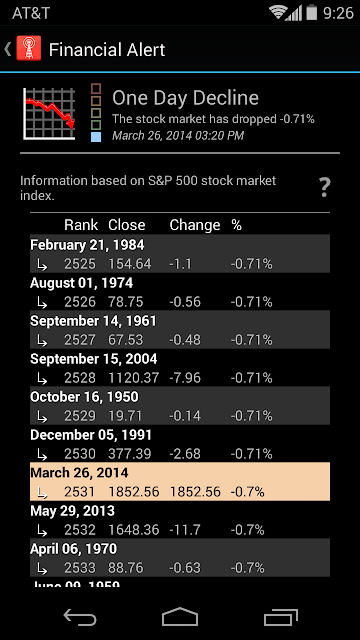This screenshot has width=360, height=640.
Task: Tap the Android home navigation button
Action: coord(180,617)
